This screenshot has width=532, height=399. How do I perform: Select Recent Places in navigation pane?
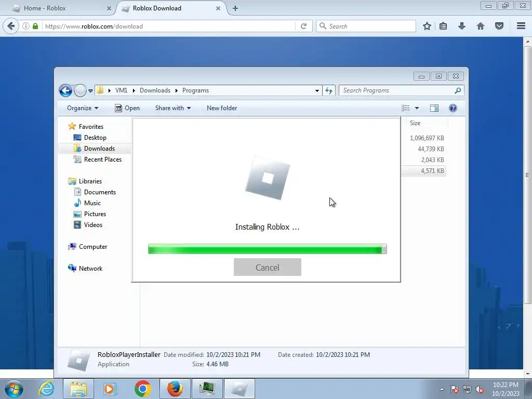point(102,159)
